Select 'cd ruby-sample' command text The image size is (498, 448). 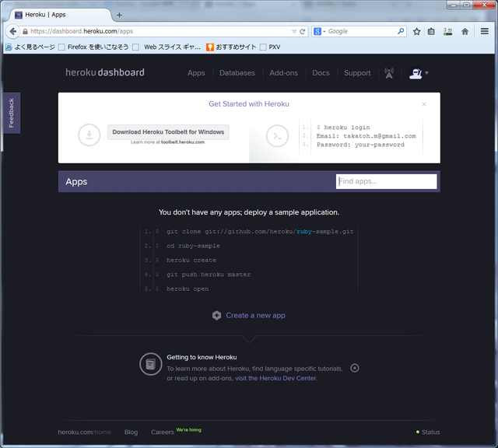(193, 246)
